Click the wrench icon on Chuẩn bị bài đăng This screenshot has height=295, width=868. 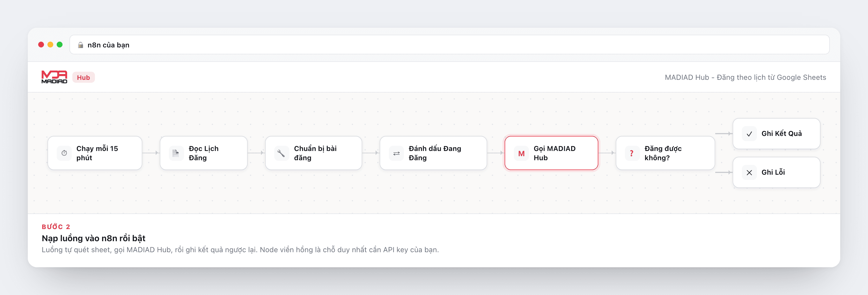coord(281,153)
